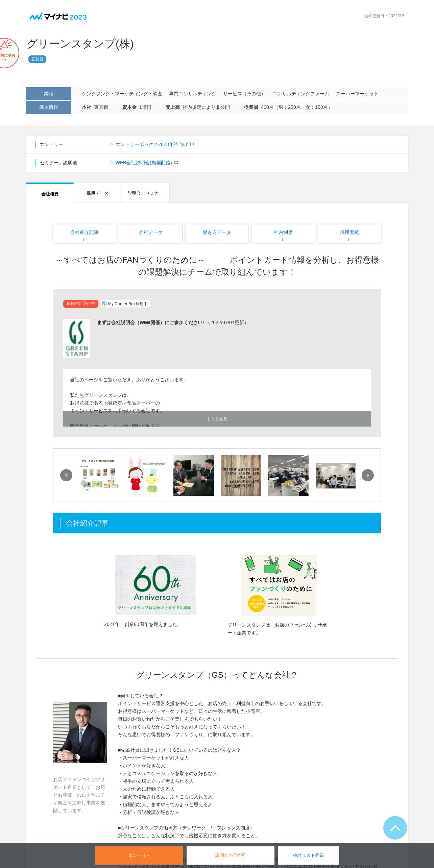Click the Mynavi 2023 logo
Image resolution: width=434 pixels, height=868 pixels.
[x=58, y=17]
